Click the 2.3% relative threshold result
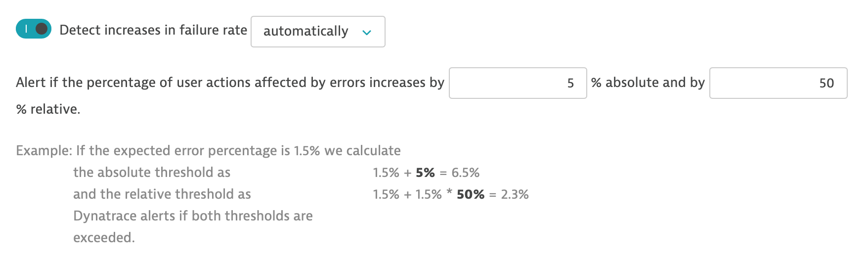The height and width of the screenshot is (261, 868). 515,194
